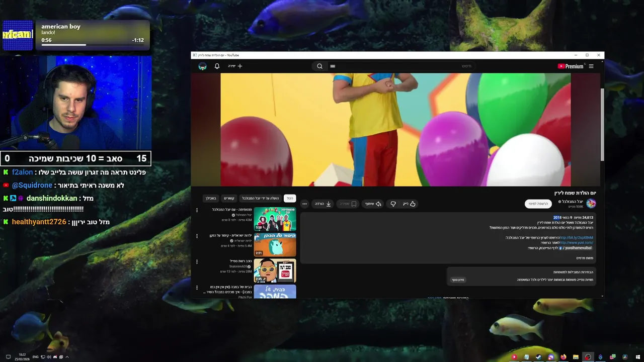Open the volume speaker tray icon

pyautogui.click(x=48, y=357)
